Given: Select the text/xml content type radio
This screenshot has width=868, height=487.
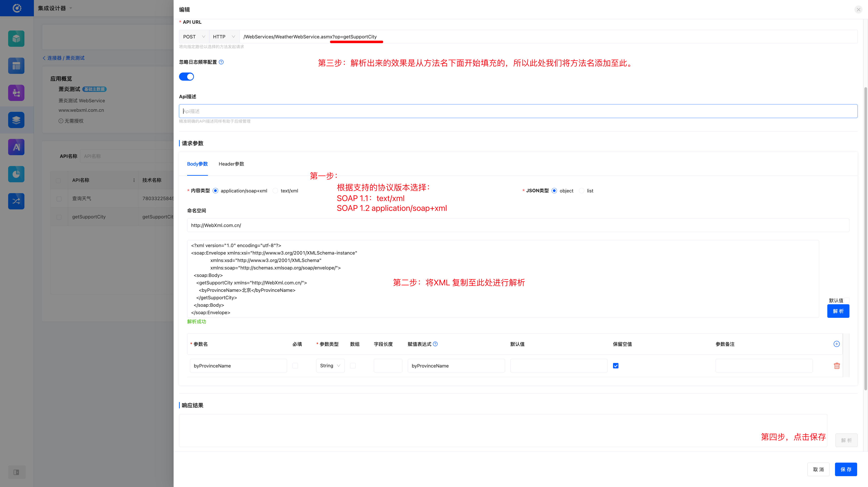Looking at the screenshot, I should [x=275, y=191].
